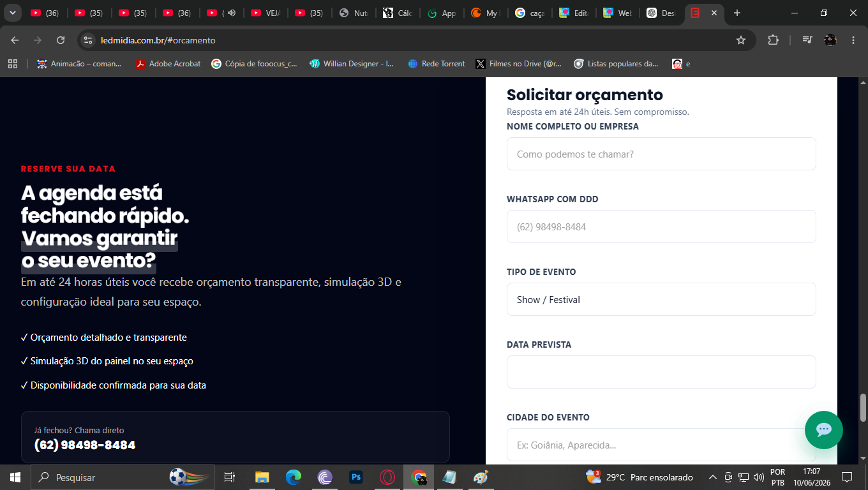This screenshot has height=490, width=868.
Task: Open the Chrome profile avatar
Action: click(830, 40)
